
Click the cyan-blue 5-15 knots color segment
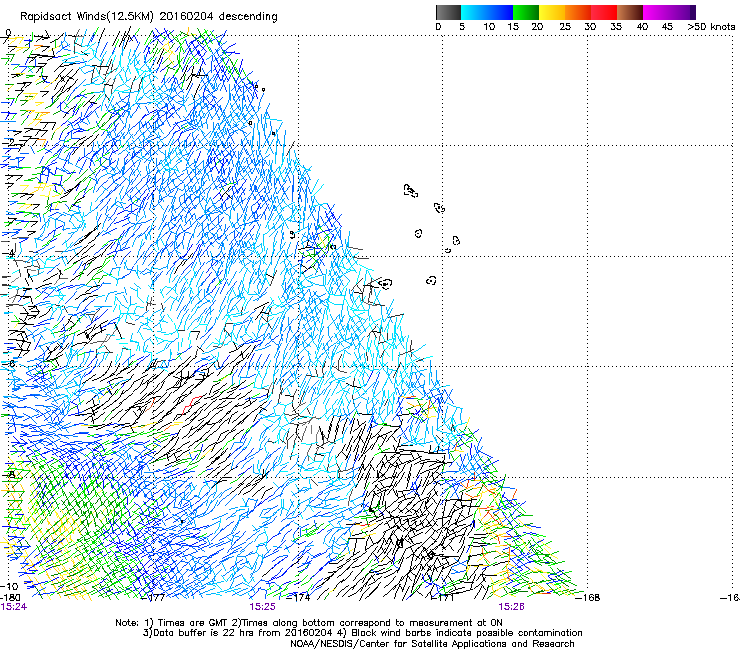(487, 12)
